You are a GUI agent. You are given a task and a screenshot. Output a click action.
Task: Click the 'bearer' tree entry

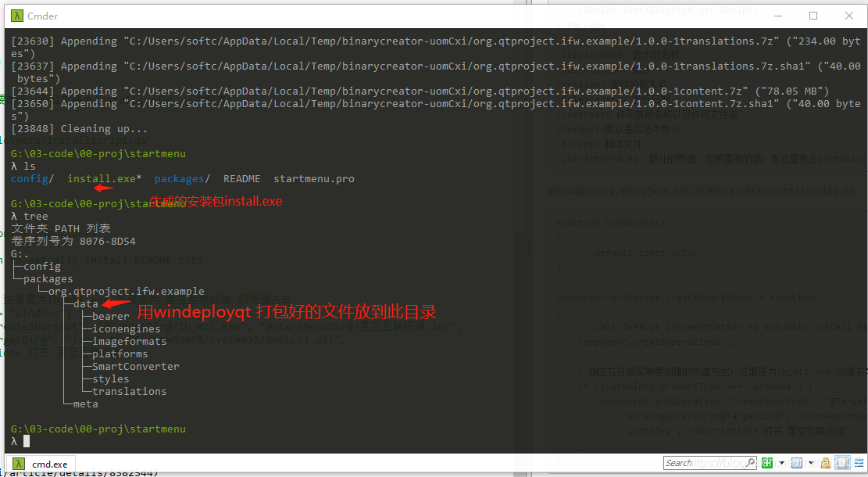pyautogui.click(x=111, y=317)
